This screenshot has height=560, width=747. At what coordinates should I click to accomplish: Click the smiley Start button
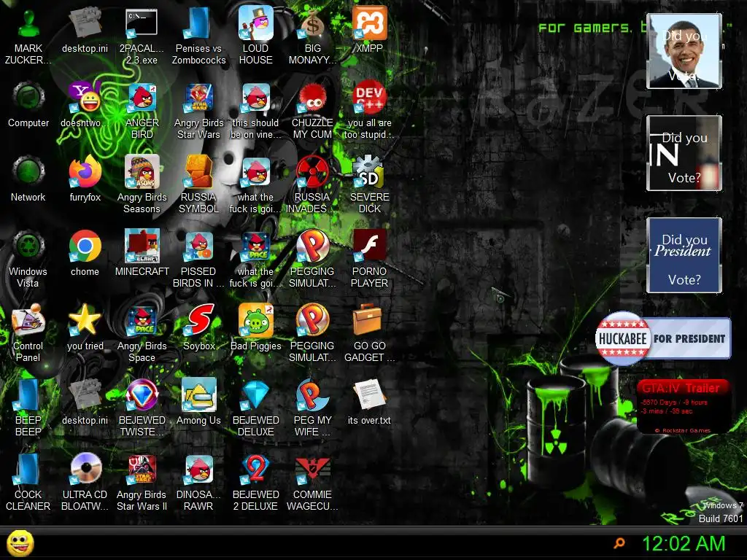tap(20, 543)
